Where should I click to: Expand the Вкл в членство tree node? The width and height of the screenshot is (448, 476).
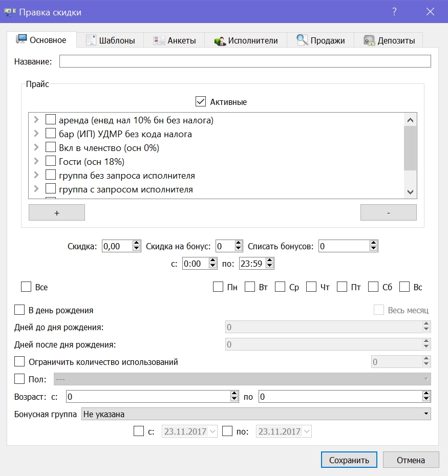click(x=36, y=147)
